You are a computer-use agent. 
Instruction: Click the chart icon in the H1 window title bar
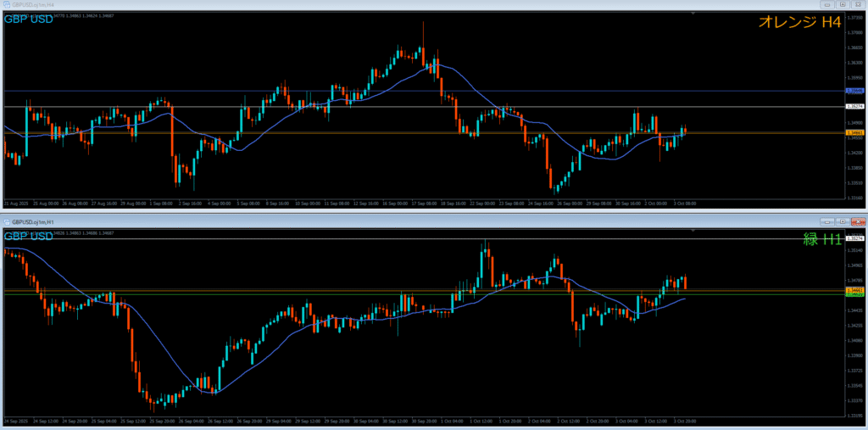pyautogui.click(x=6, y=221)
